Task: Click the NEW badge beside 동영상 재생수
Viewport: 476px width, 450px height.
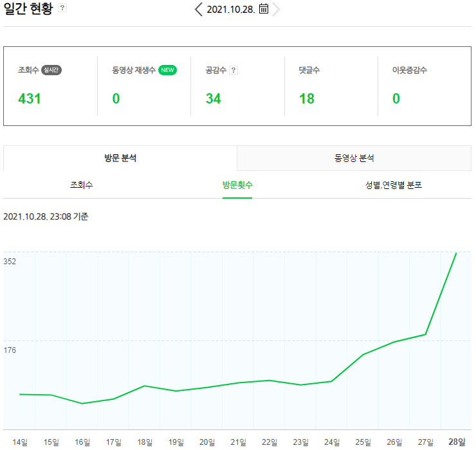Action: [x=167, y=70]
